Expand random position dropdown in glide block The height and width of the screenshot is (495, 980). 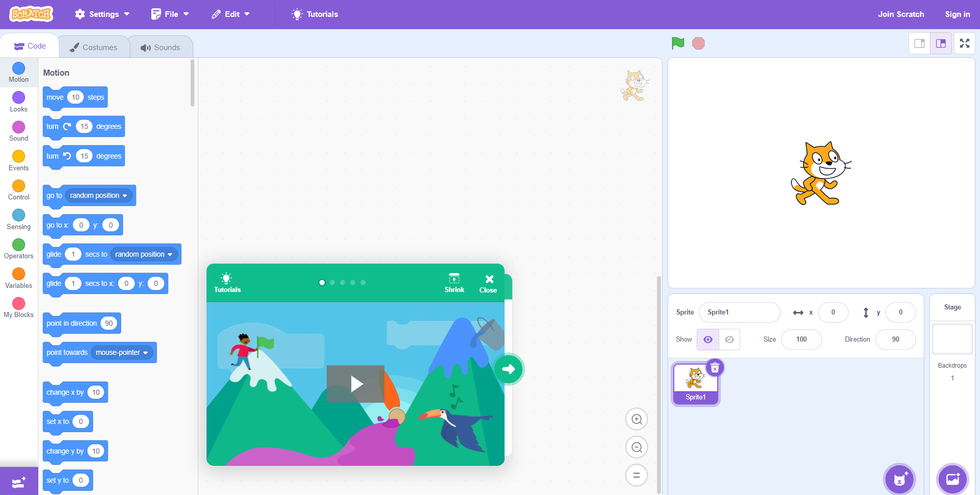tap(144, 254)
